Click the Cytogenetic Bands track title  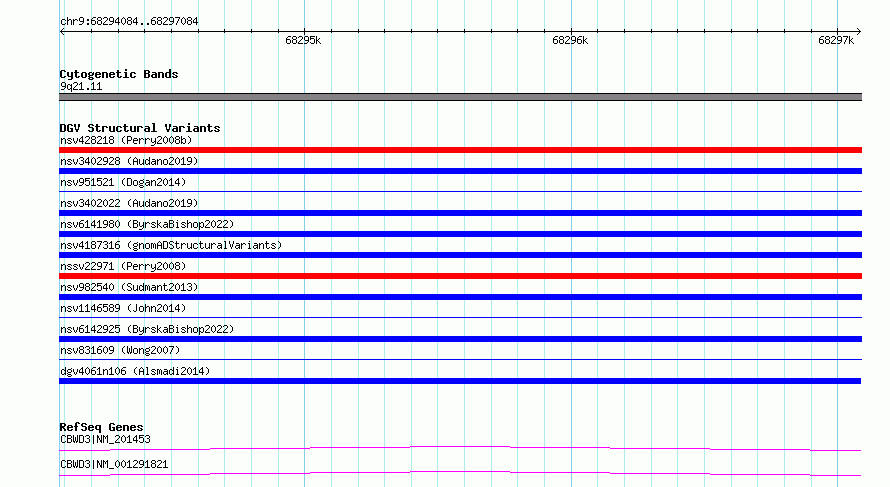(119, 74)
